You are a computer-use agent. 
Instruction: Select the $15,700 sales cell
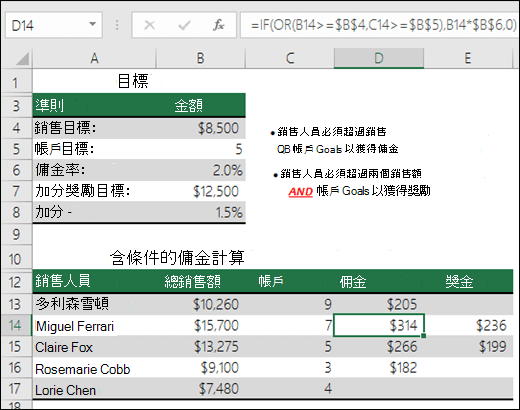pyautogui.click(x=201, y=325)
